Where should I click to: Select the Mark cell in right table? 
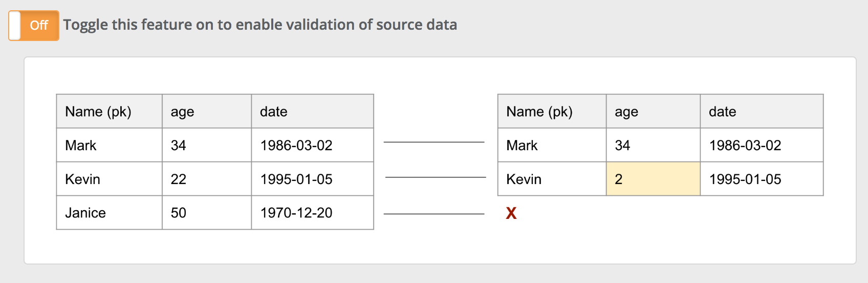coord(551,145)
